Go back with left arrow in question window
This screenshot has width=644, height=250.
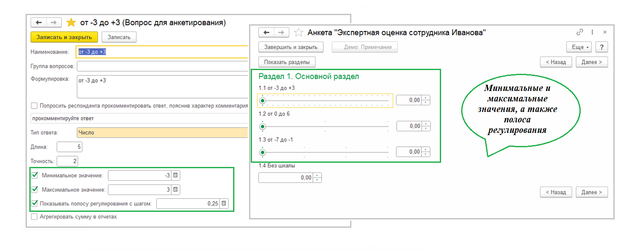39,22
